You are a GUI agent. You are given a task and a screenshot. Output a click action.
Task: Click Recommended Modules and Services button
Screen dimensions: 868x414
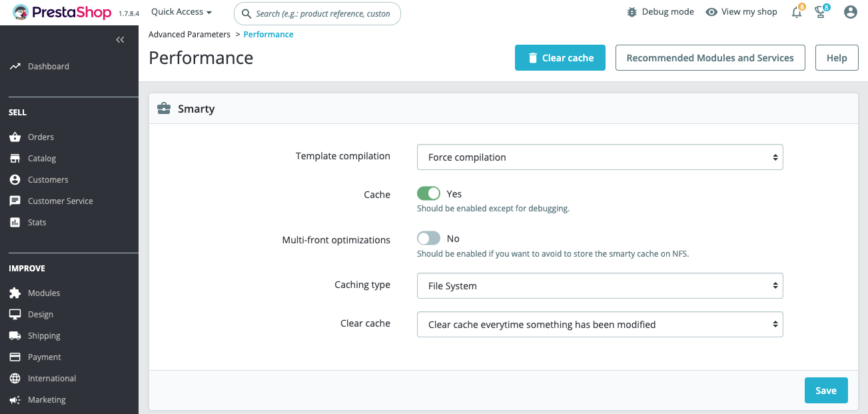click(x=710, y=58)
